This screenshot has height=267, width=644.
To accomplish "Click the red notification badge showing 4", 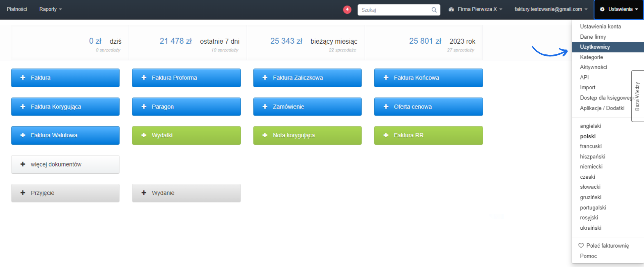I will pos(347,9).
